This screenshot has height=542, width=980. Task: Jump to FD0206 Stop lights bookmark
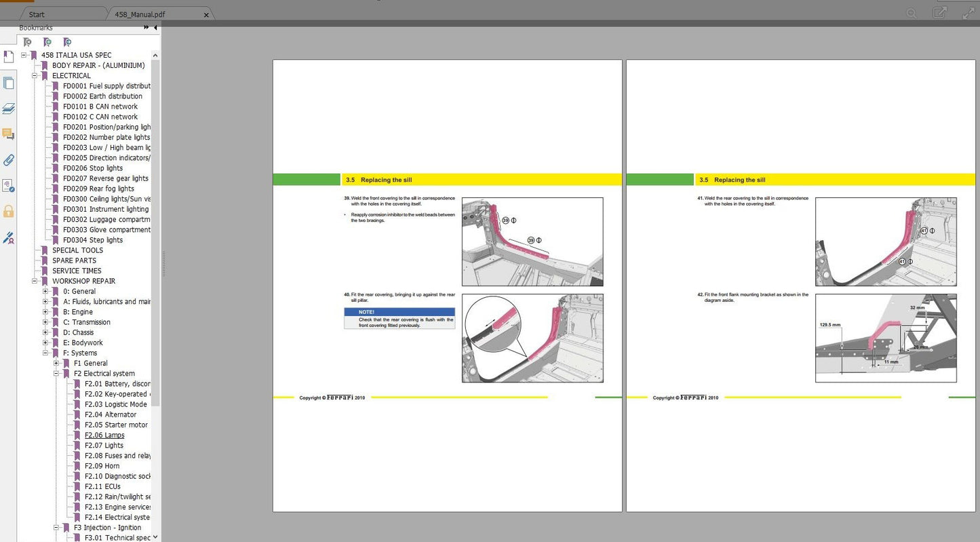pos(92,168)
